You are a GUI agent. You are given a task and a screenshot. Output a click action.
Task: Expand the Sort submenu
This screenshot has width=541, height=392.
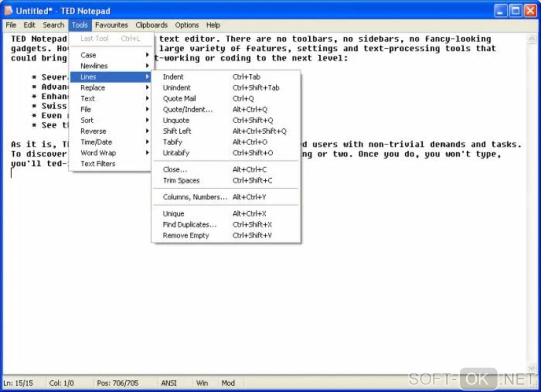click(x=110, y=120)
